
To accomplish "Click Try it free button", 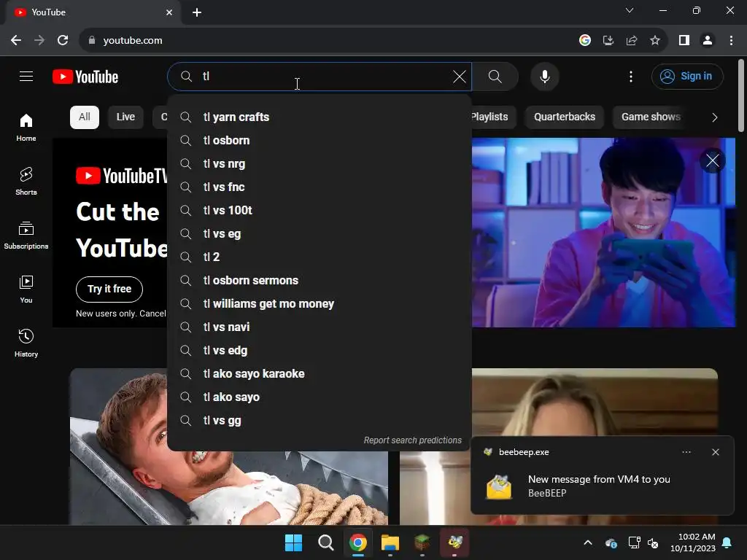I will coord(109,289).
